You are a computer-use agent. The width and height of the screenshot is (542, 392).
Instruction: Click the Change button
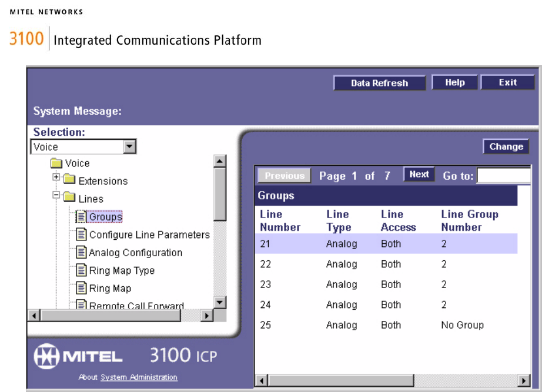[x=506, y=146]
